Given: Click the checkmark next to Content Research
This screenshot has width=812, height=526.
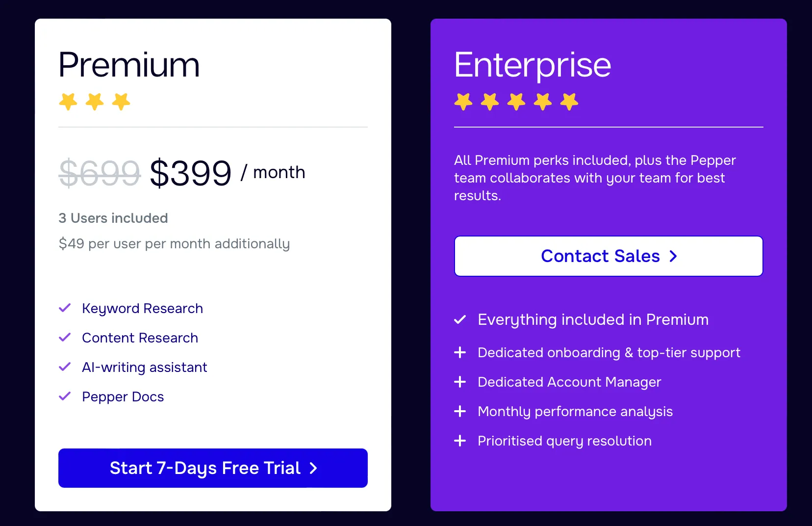Looking at the screenshot, I should click(65, 338).
